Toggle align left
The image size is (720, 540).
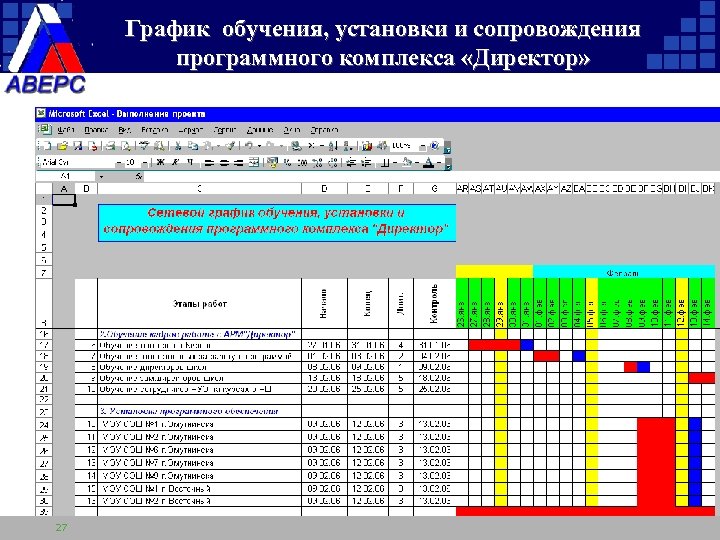pos(209,163)
